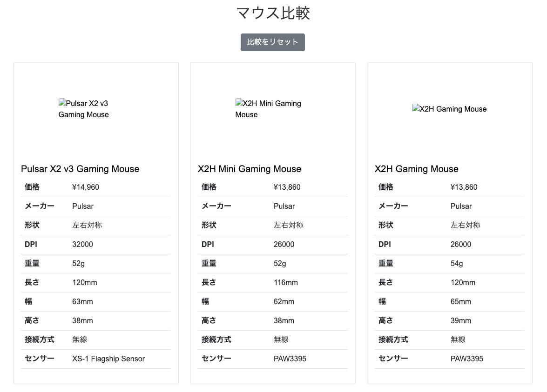Screen dimensions: 547x392
Task: Click the Pulsar maker value in X2H Gaming Mouse card
Action: pyautogui.click(x=461, y=206)
